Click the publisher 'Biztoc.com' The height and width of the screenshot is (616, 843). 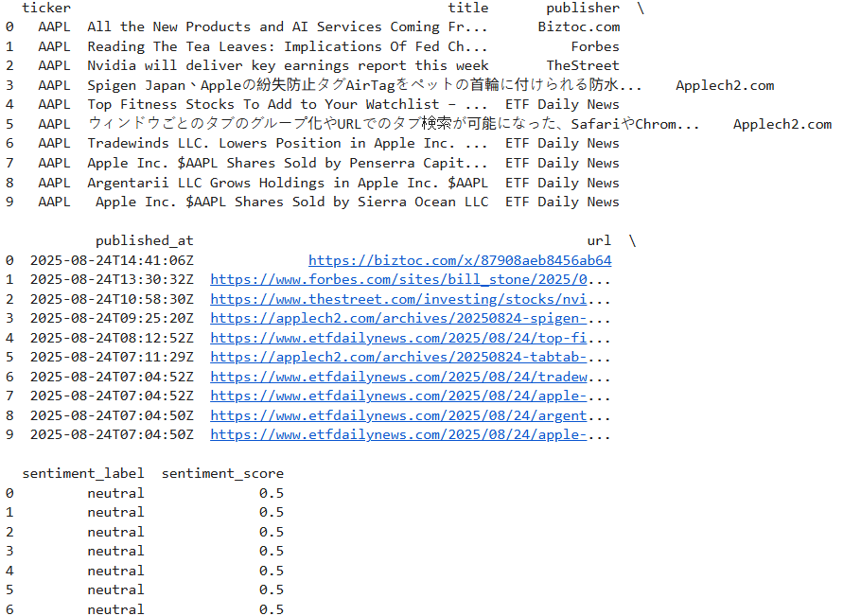[x=579, y=26]
